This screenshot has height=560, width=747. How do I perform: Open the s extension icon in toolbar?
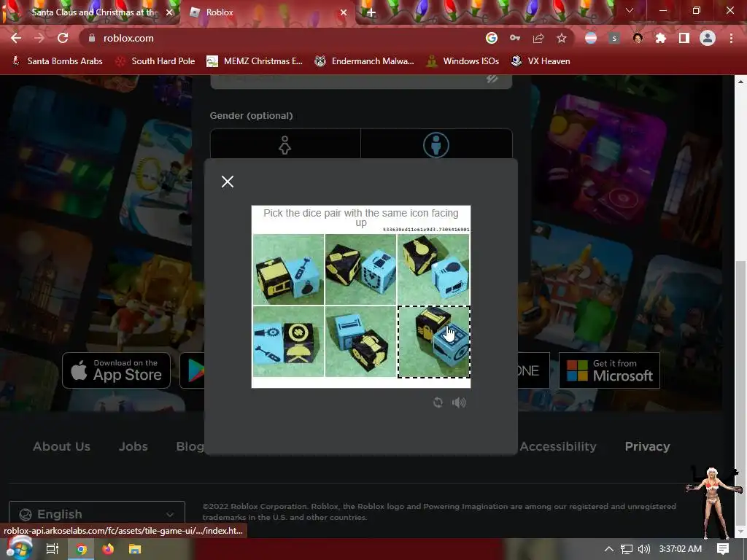tap(614, 38)
